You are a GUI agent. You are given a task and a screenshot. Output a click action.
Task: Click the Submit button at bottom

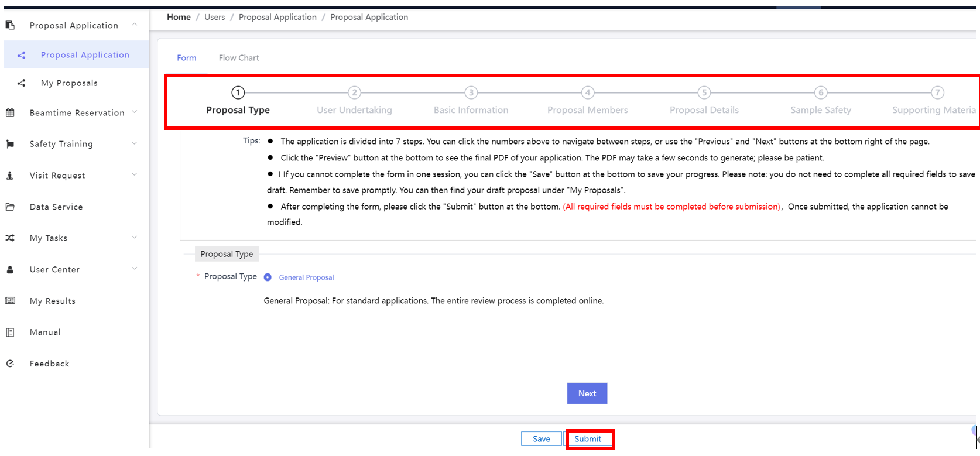point(588,439)
